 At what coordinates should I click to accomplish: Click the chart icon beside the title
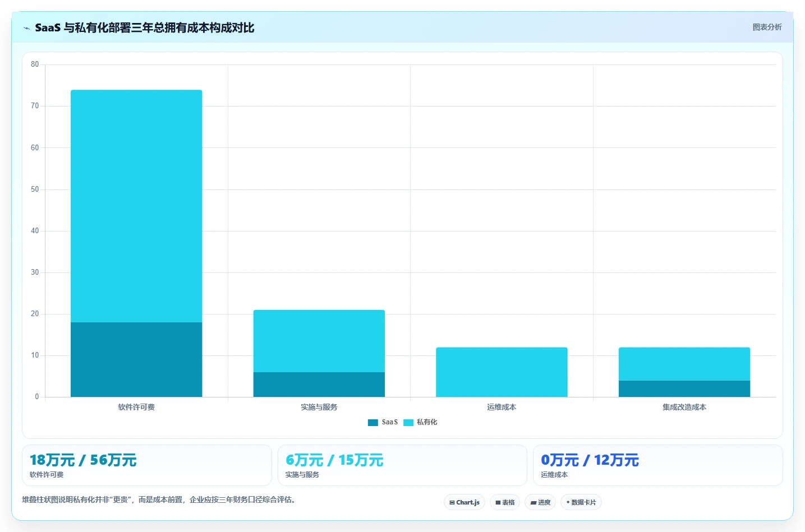pos(26,28)
